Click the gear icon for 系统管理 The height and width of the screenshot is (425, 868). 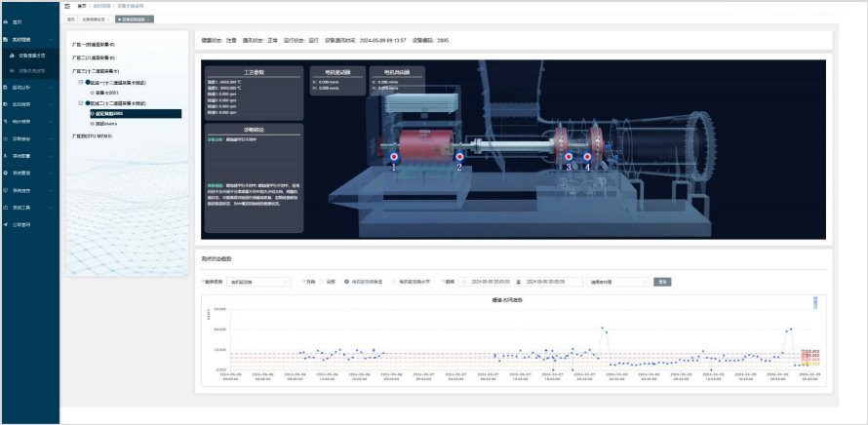[x=6, y=174]
